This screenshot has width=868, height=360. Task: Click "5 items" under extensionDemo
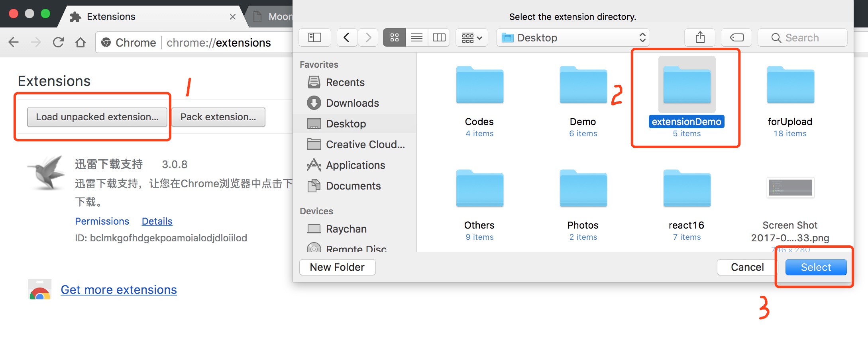[x=687, y=133]
